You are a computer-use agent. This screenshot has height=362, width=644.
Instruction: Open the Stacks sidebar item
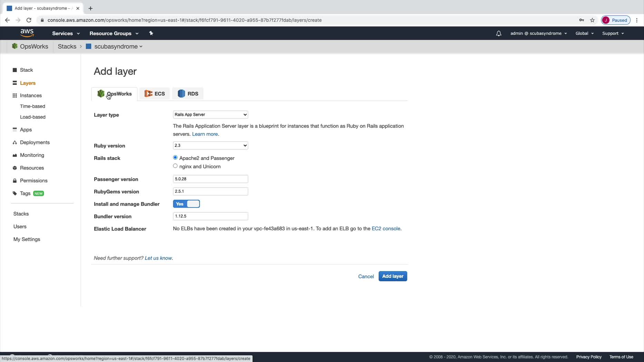(21, 214)
